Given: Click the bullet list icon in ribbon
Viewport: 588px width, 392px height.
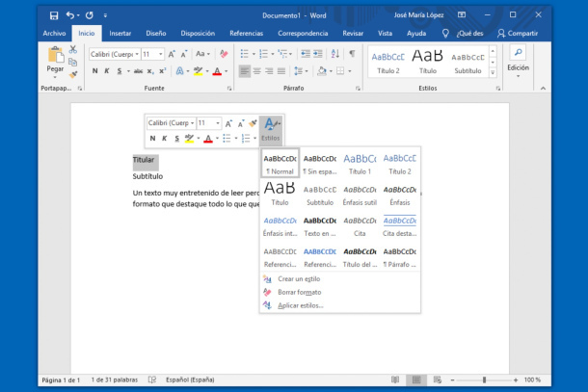Looking at the screenshot, I should (244, 54).
